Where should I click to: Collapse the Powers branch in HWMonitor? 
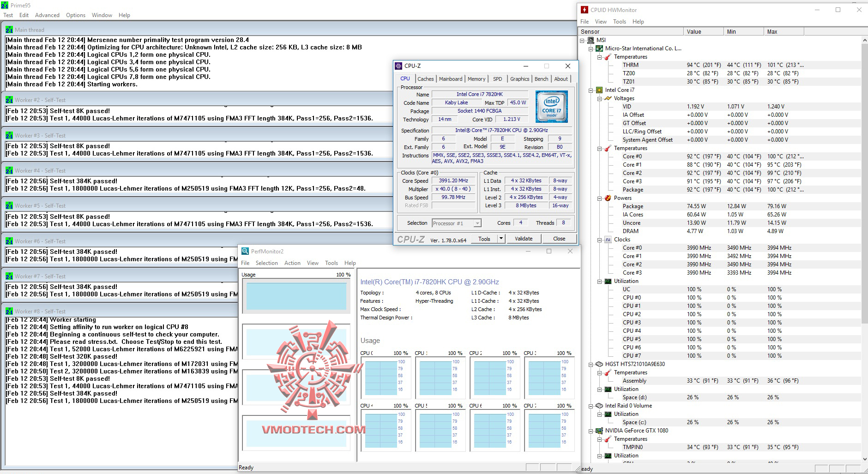tap(599, 198)
